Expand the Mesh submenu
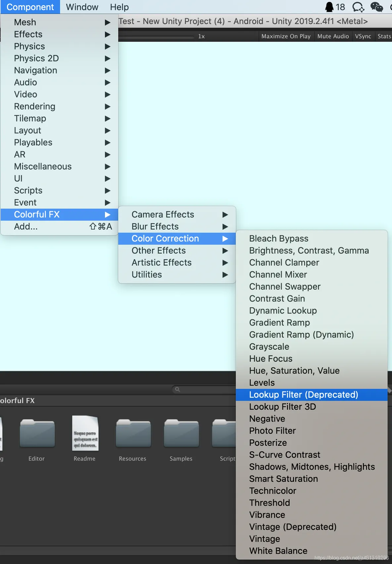 tap(59, 22)
